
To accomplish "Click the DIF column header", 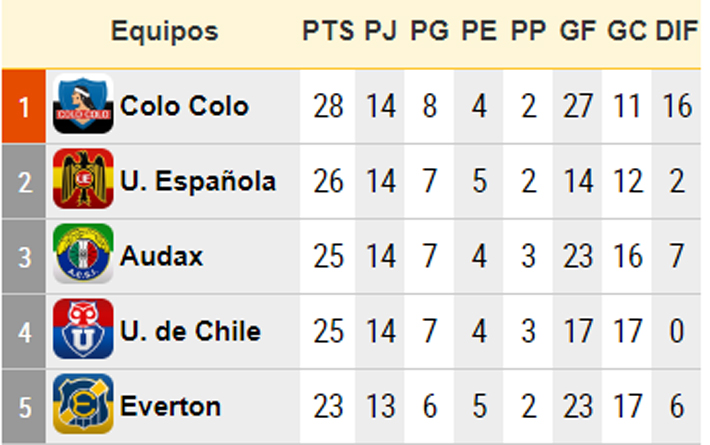I will click(676, 31).
